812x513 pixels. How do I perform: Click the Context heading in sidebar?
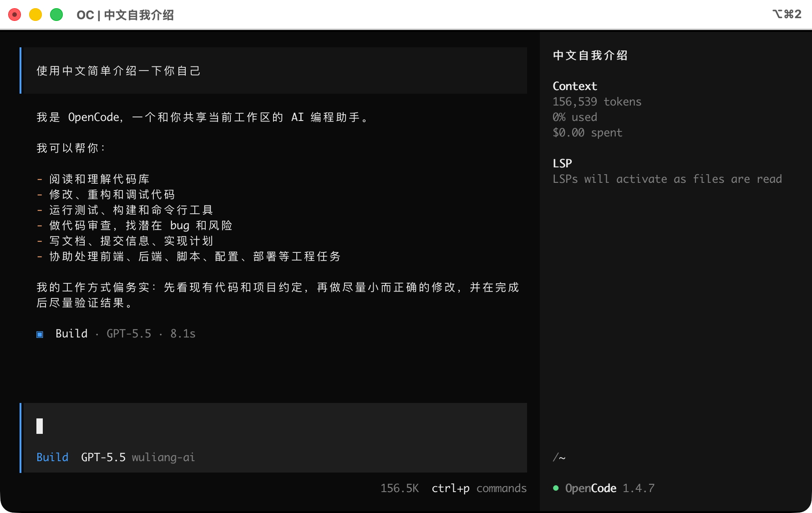click(x=575, y=86)
